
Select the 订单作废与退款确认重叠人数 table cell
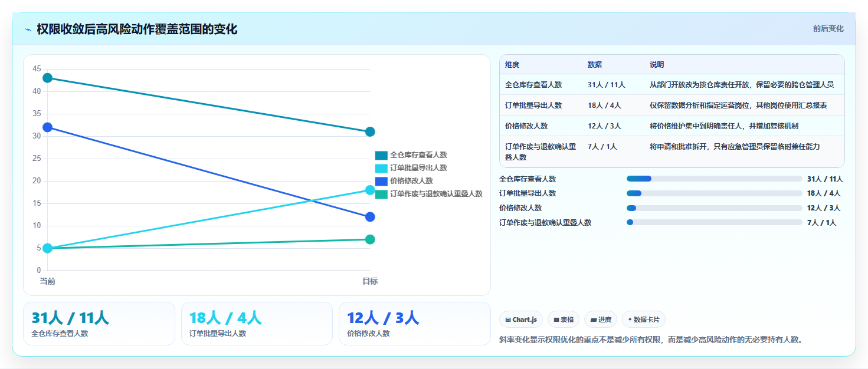tap(541, 152)
